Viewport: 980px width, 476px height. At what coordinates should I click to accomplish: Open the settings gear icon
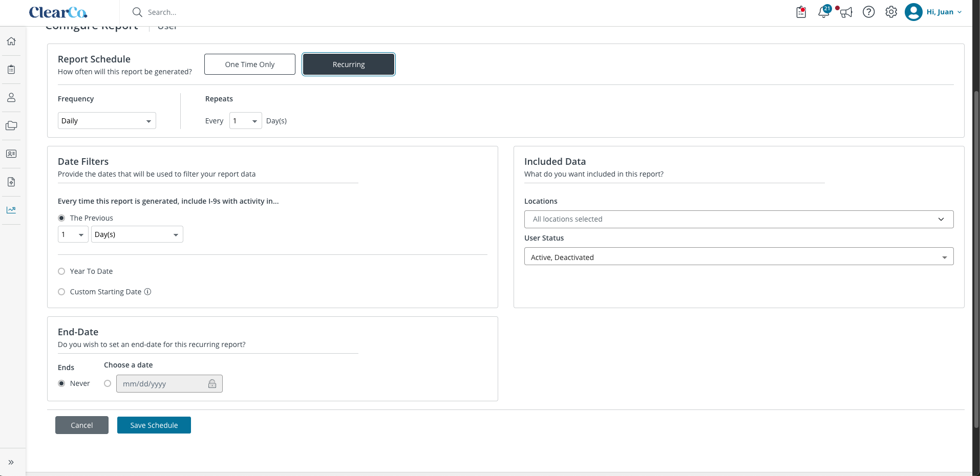891,12
